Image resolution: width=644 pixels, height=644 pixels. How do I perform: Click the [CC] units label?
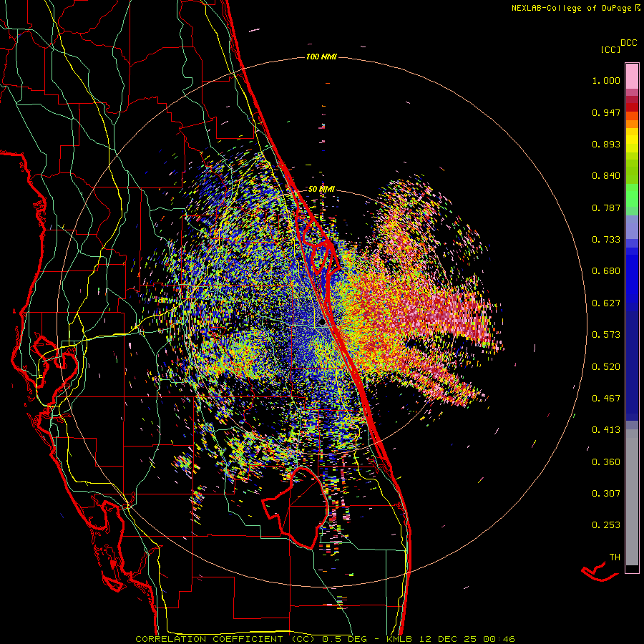[x=610, y=49]
